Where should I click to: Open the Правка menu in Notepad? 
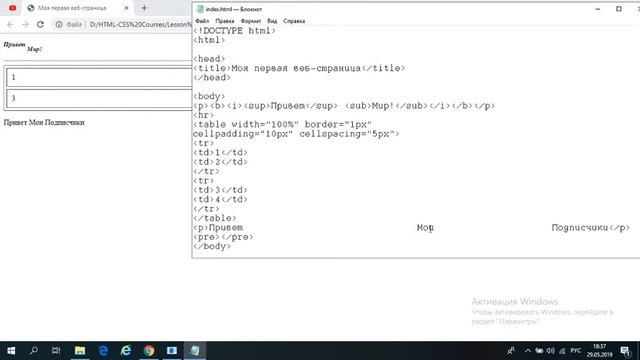tap(224, 21)
